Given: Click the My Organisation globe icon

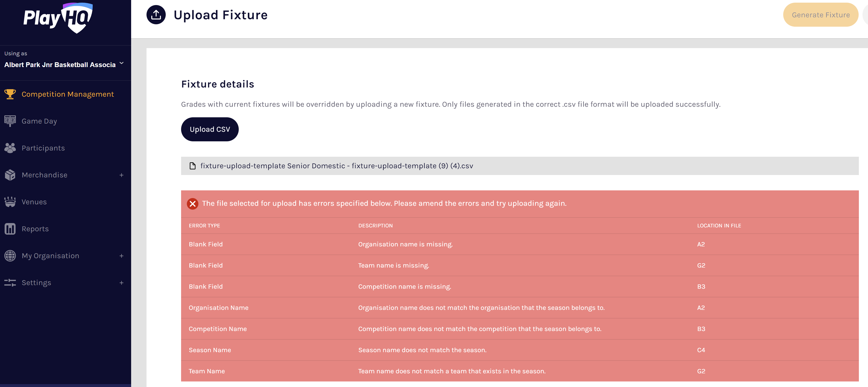Looking at the screenshot, I should pos(10,256).
